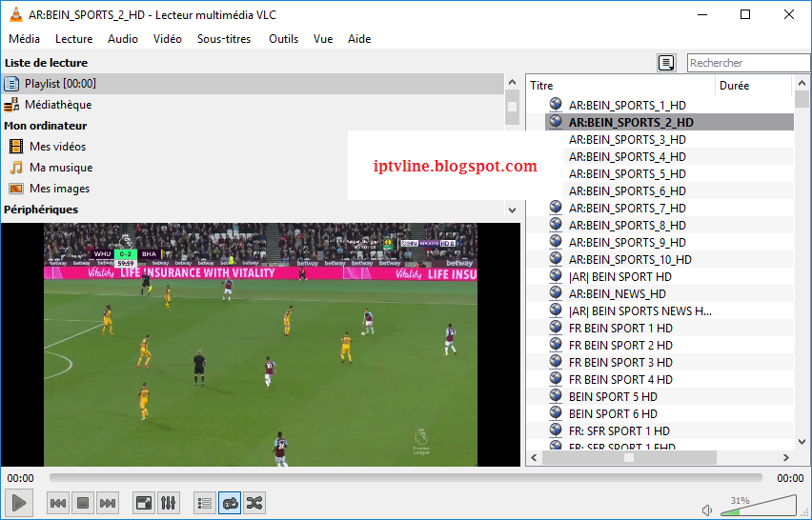Select FR BEIN SPORT 4 HD channel
Viewport: 812px width, 520px height.
coord(620,379)
